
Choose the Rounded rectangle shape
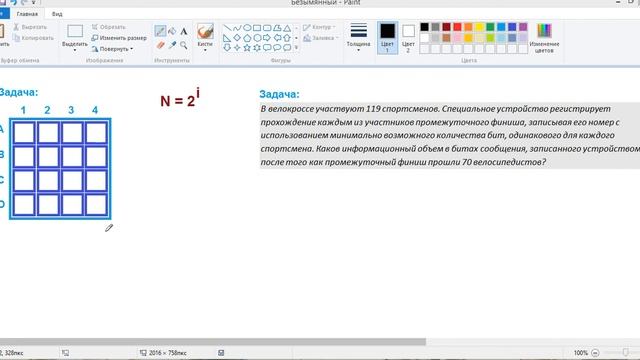267,28
